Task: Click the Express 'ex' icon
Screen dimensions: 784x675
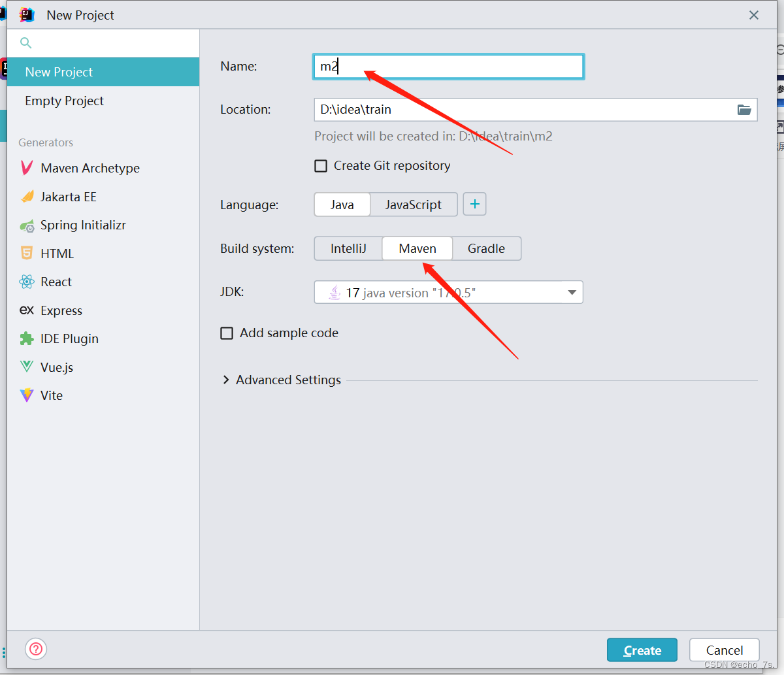Action: 27,310
